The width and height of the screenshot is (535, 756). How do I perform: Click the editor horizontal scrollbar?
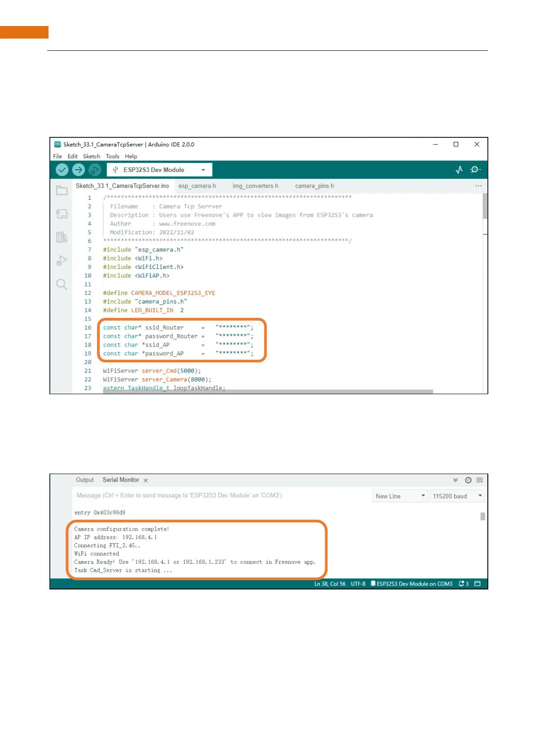tap(268, 391)
